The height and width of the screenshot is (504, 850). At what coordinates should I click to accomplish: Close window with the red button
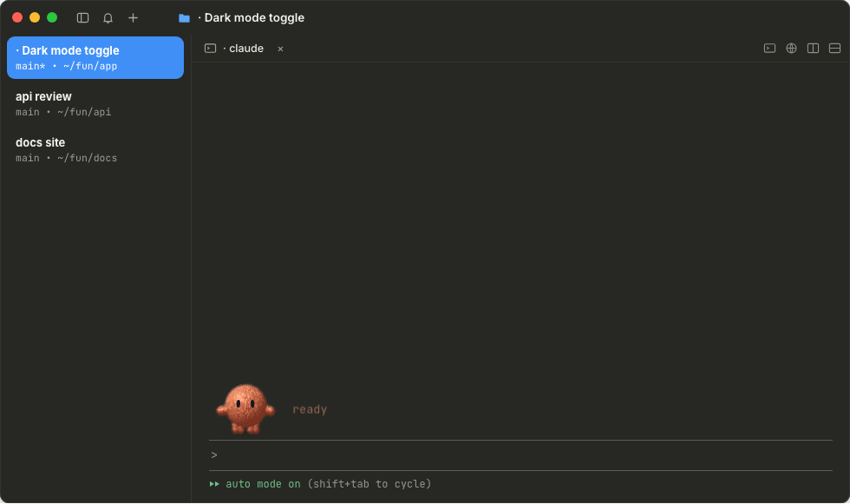pos(17,17)
